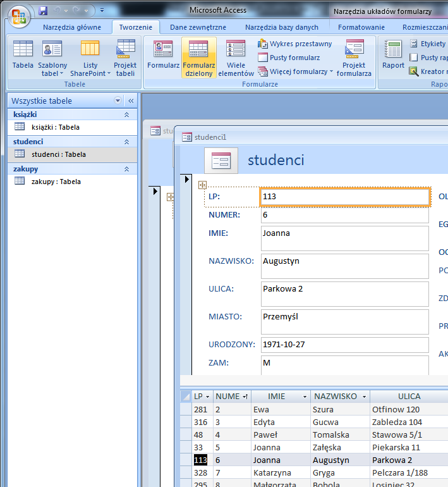Click the URODZONY field 1971-10-27

[x=344, y=345]
